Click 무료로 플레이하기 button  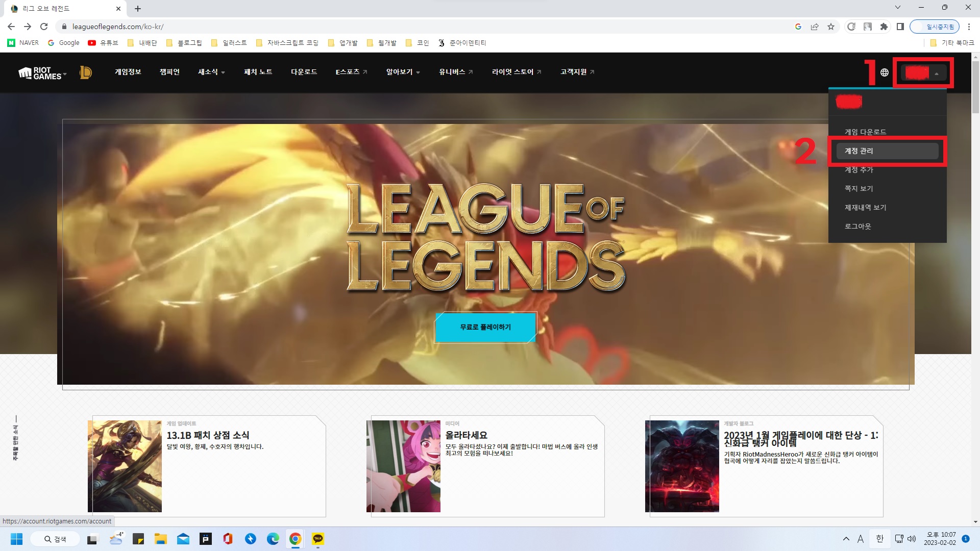485,327
